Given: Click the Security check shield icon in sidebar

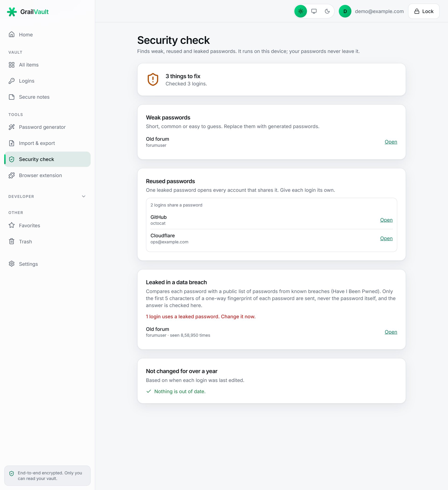Looking at the screenshot, I should click(x=11, y=159).
